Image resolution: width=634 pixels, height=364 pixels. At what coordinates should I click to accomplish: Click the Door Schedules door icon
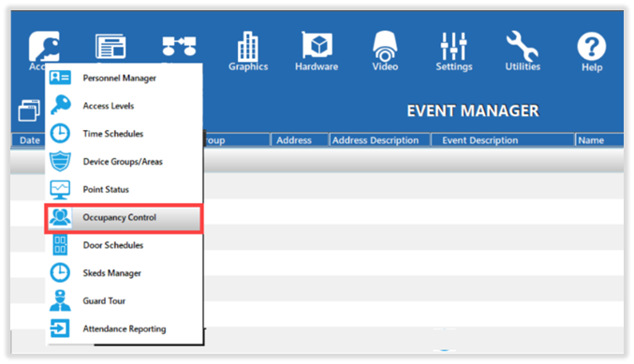(60, 245)
